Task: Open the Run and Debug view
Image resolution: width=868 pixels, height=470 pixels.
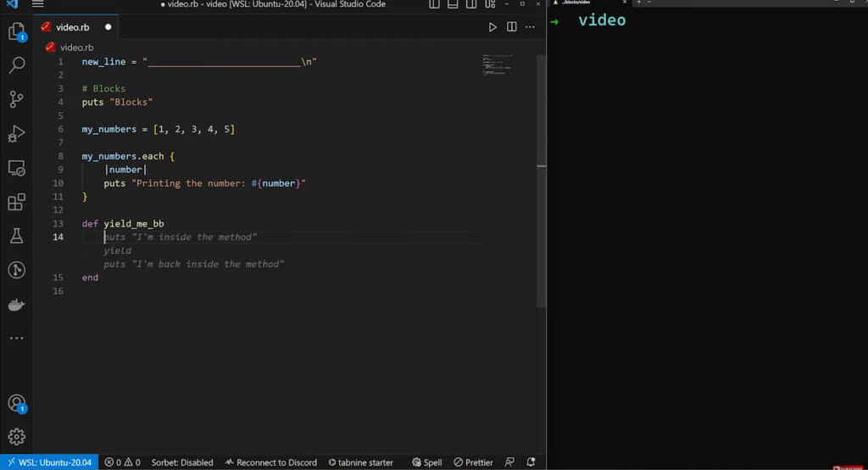Action: (17, 133)
